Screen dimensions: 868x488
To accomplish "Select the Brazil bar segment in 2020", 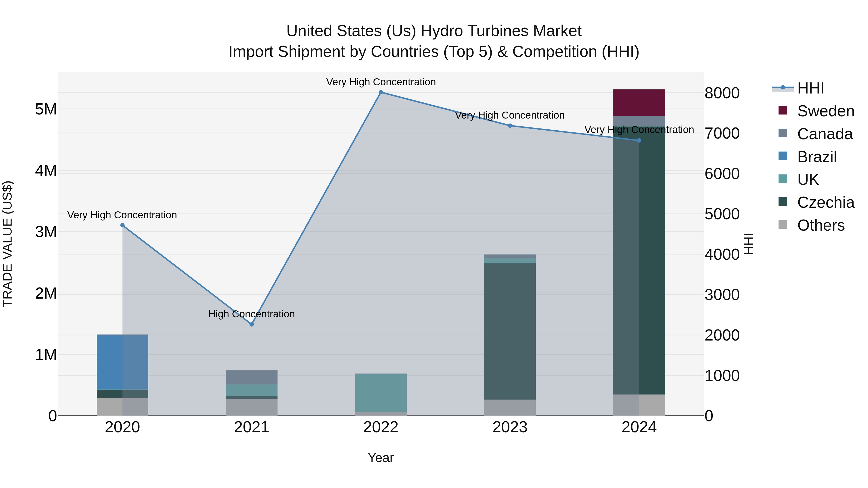I will pos(122,362).
